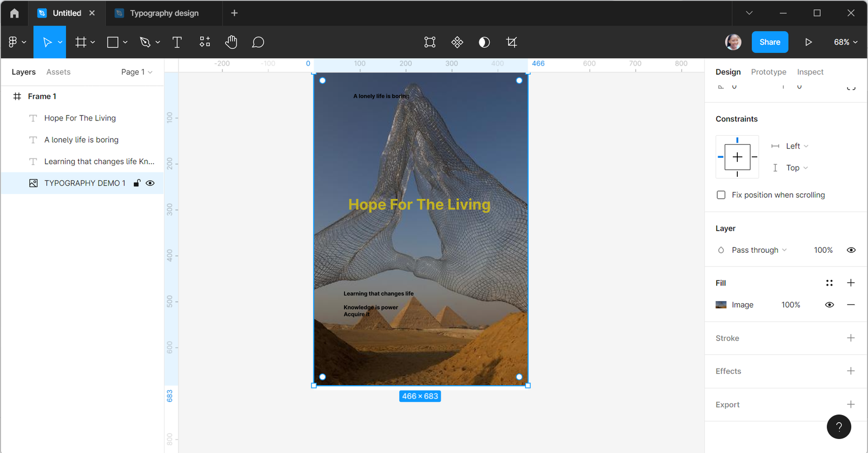Screen dimensions: 868x453
Task: Select the Comment tool
Action: click(258, 42)
